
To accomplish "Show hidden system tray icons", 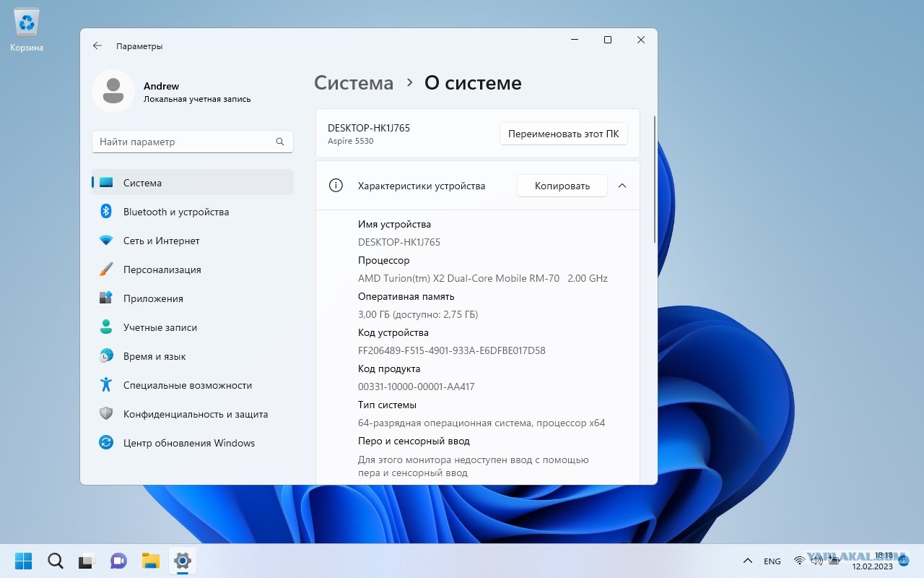I will [x=748, y=561].
